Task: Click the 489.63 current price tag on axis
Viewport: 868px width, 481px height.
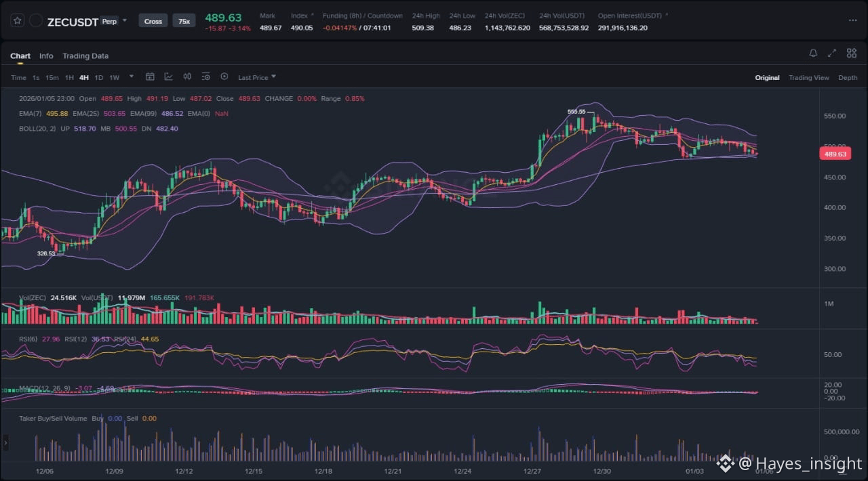Action: (x=835, y=154)
